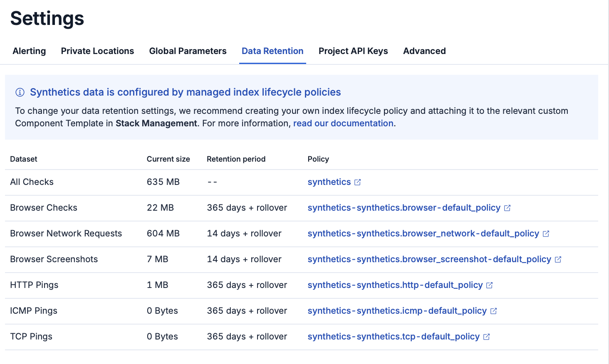Select the Data Retention tab
This screenshot has width=609, height=364.
[x=272, y=51]
